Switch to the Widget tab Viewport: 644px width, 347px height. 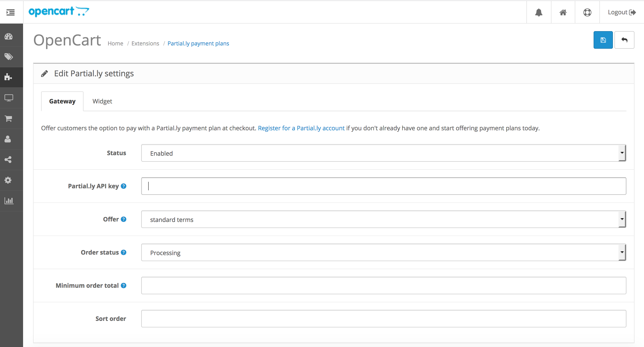tap(102, 101)
